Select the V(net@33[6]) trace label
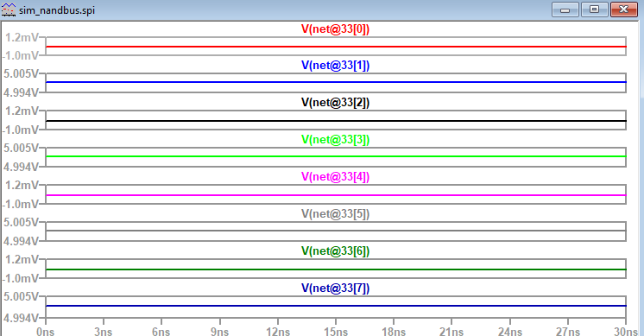644x336 pixels. pyautogui.click(x=335, y=251)
